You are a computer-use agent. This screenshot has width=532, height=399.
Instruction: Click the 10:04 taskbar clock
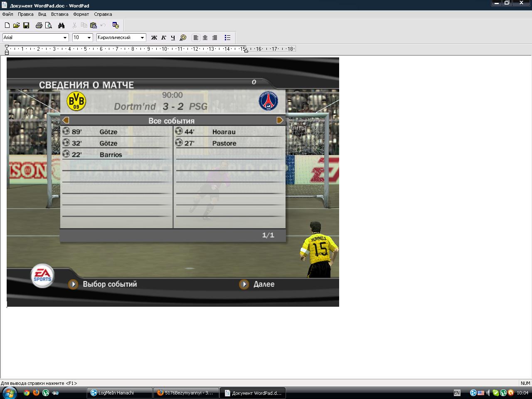tap(522, 393)
